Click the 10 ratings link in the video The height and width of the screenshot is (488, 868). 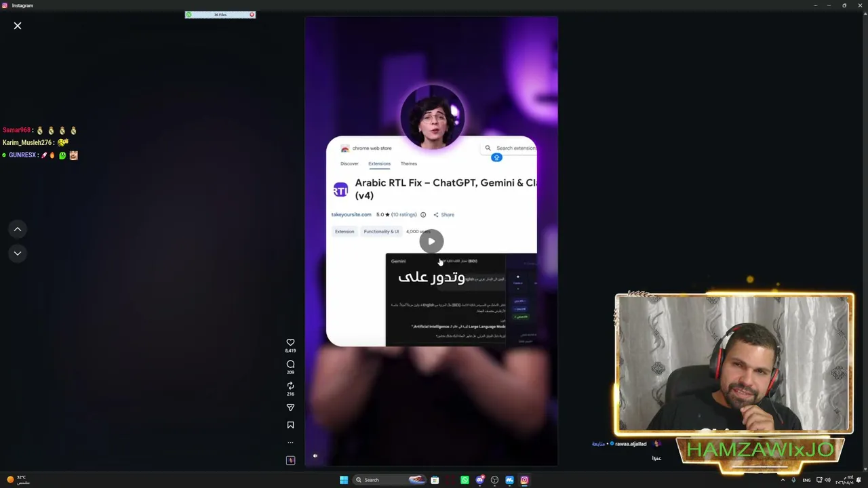tap(404, 215)
